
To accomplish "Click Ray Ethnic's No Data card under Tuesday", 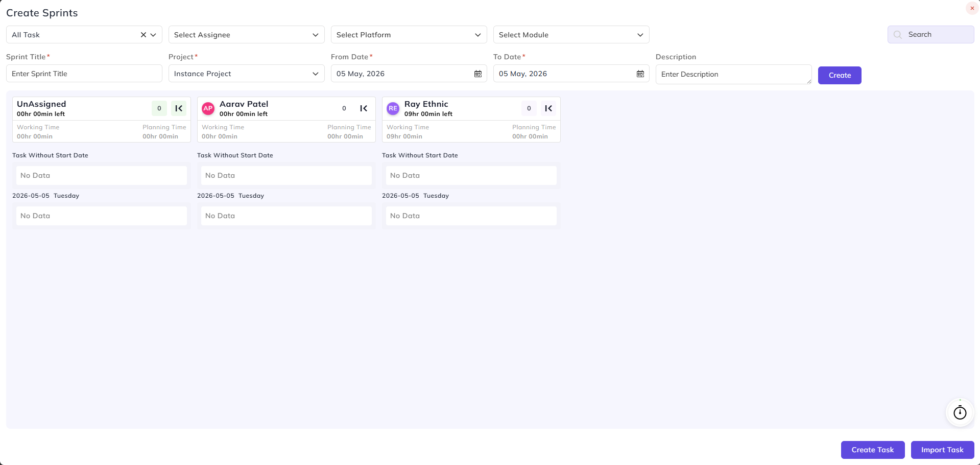I will click(471, 216).
